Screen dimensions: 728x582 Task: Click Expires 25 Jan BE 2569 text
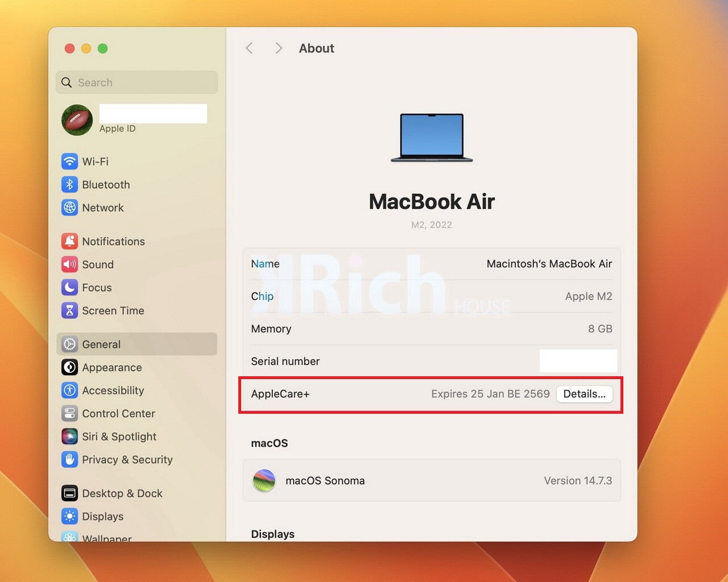pyautogui.click(x=490, y=394)
